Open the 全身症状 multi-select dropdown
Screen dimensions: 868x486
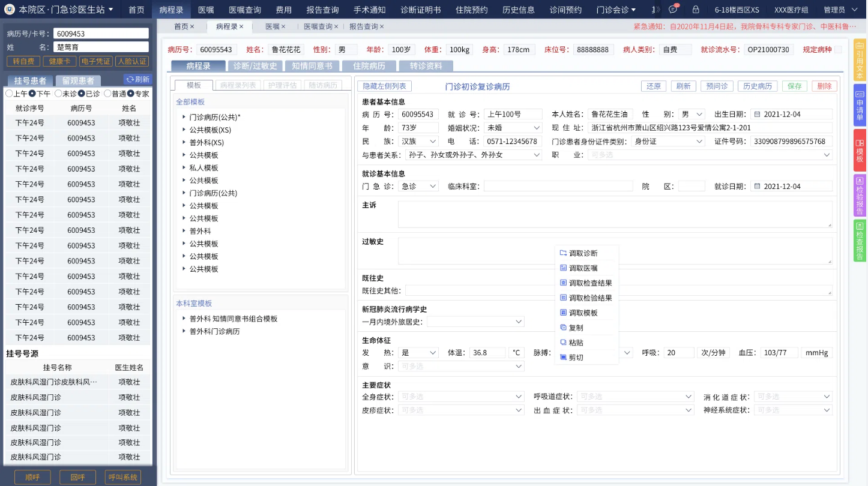point(461,397)
